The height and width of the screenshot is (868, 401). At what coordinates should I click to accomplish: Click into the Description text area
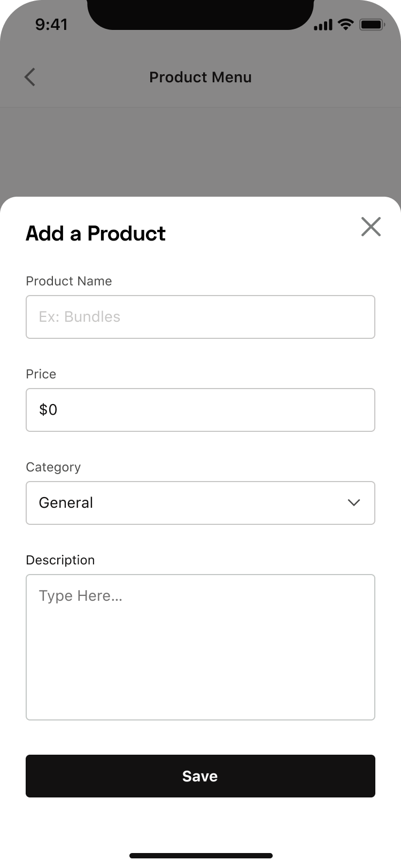pyautogui.click(x=200, y=647)
